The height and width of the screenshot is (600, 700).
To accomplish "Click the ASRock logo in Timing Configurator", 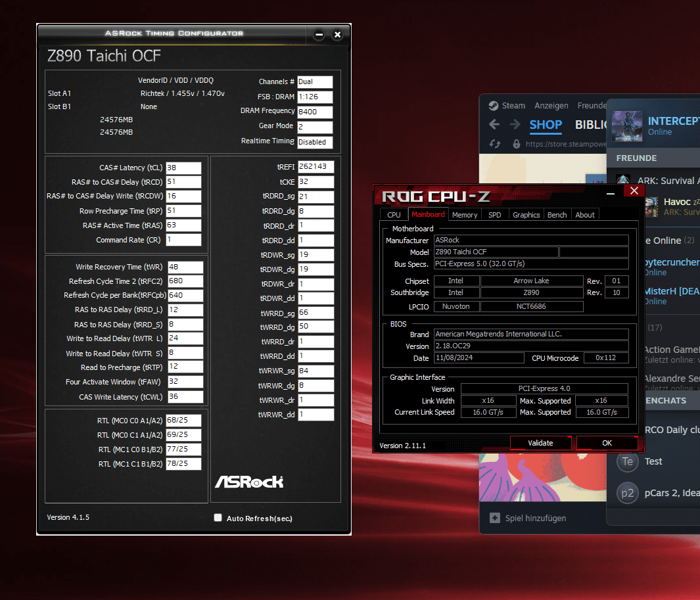I will 249,482.
